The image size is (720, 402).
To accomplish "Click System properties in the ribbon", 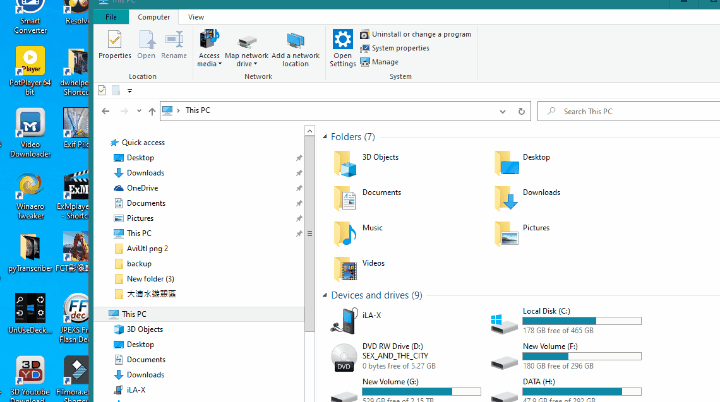I will pos(400,48).
